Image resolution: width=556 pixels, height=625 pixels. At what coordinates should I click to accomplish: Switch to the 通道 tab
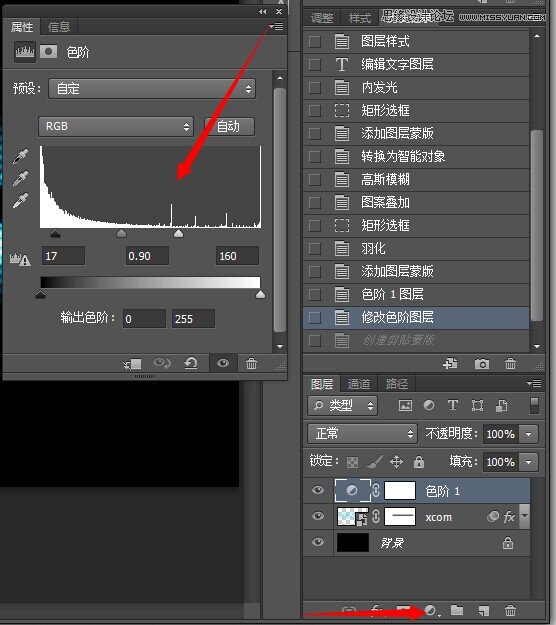point(358,384)
